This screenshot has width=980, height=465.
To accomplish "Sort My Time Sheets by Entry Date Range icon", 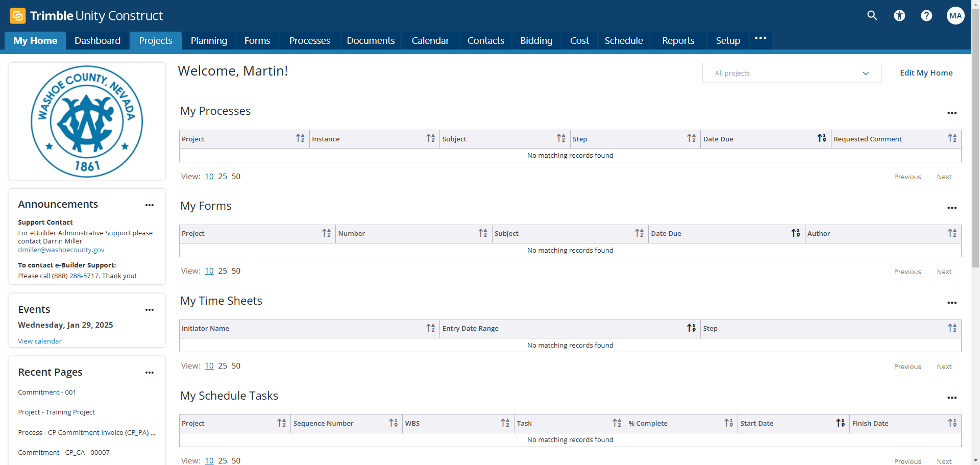I will pos(692,328).
